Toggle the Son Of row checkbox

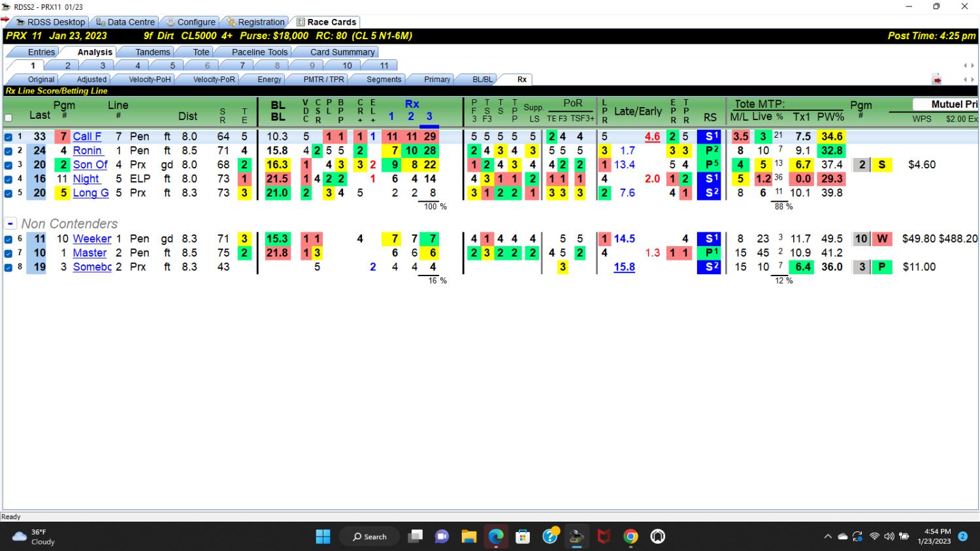(x=8, y=165)
